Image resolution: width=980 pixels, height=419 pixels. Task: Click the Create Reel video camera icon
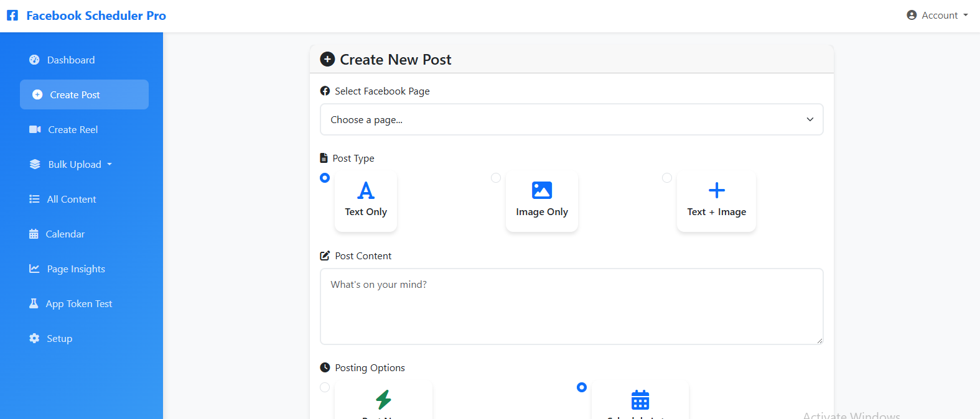[35, 129]
